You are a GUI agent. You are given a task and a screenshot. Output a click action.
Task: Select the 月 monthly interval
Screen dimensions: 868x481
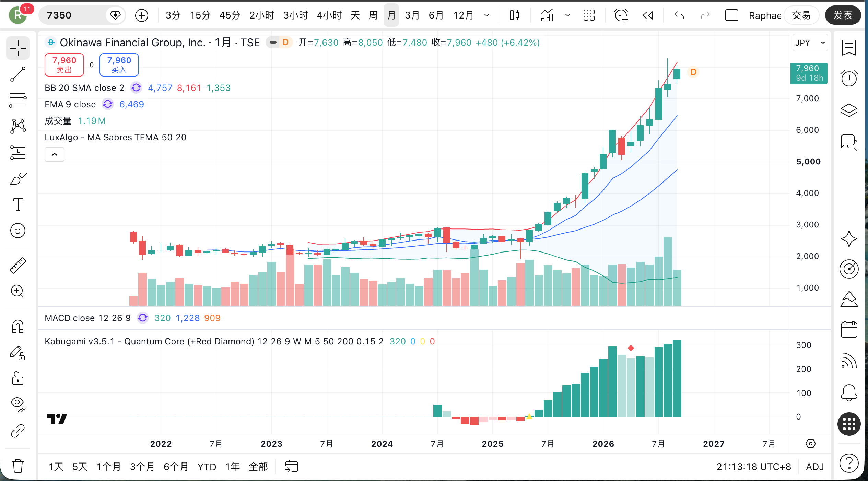pos(391,15)
